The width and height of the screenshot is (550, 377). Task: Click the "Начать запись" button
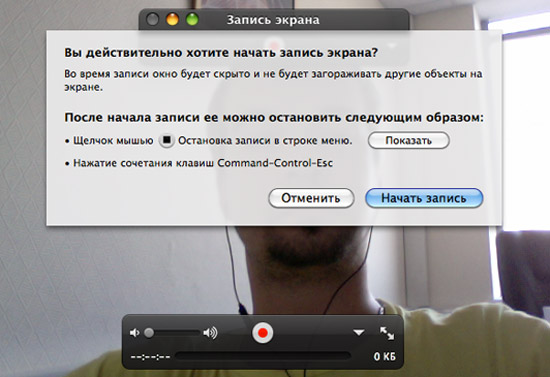click(x=424, y=198)
